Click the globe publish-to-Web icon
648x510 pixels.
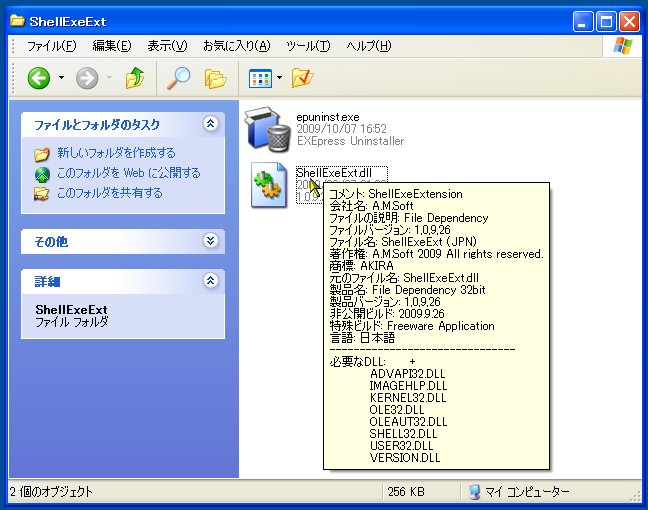pyautogui.click(x=42, y=174)
